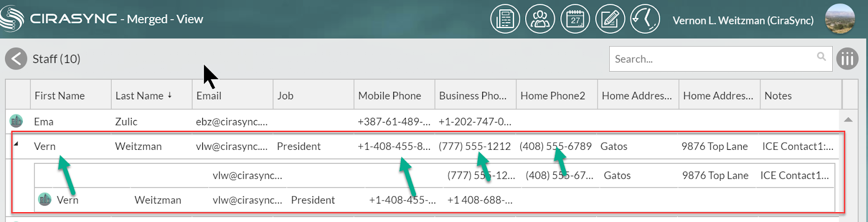Click the user profile avatar photo
The width and height of the screenshot is (868, 222).
(x=840, y=19)
